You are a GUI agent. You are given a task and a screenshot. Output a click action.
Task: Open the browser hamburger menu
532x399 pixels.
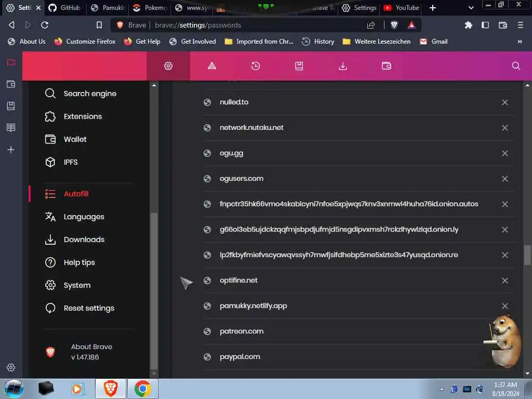[x=520, y=25]
